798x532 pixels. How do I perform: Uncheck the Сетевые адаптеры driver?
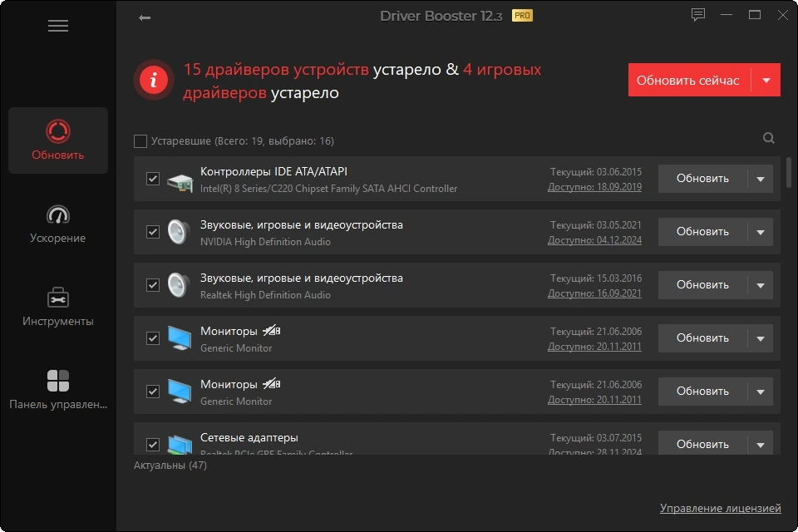pos(153,445)
